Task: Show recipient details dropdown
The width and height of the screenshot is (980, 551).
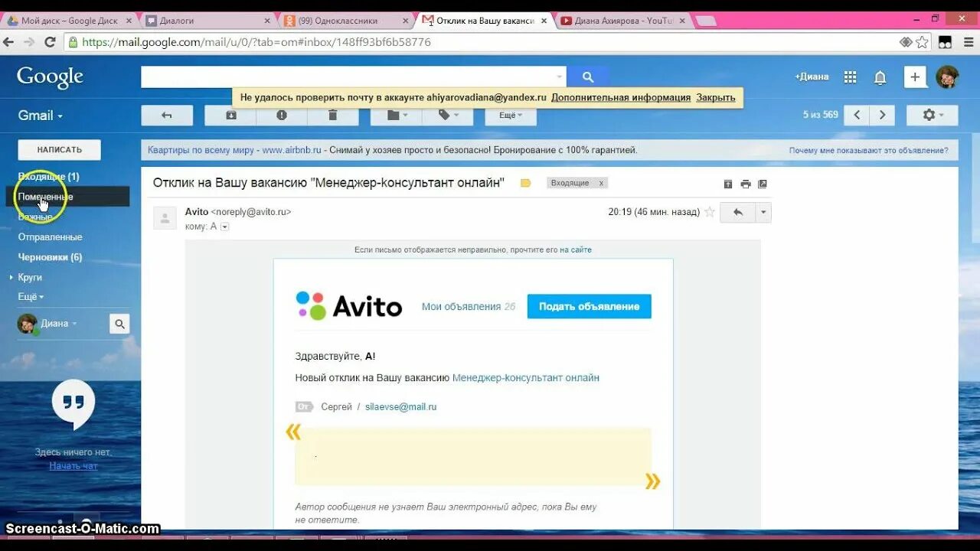Action: 224,227
